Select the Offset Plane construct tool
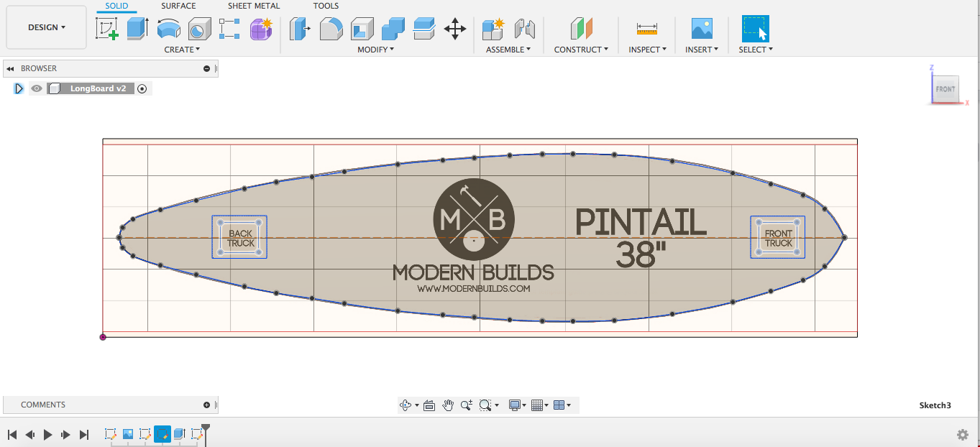980x447 pixels. tap(581, 29)
